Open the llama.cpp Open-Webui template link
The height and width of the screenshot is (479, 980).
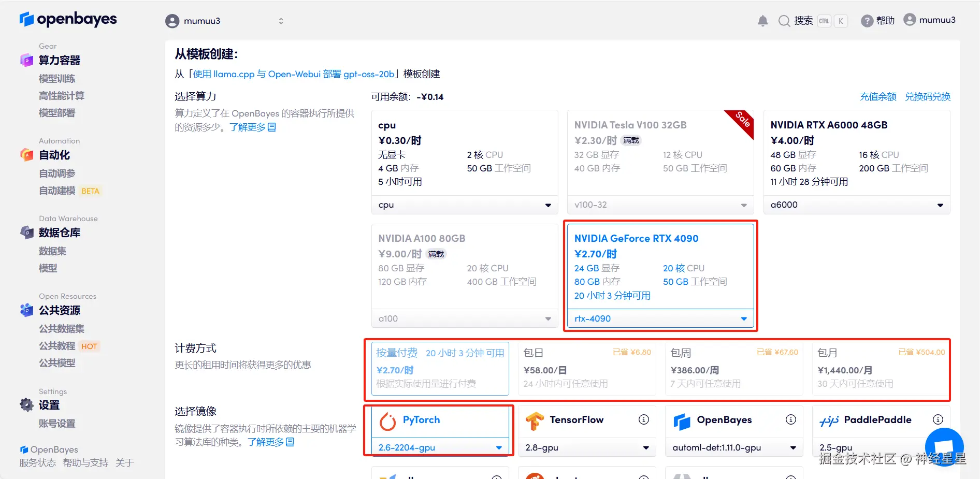294,74
